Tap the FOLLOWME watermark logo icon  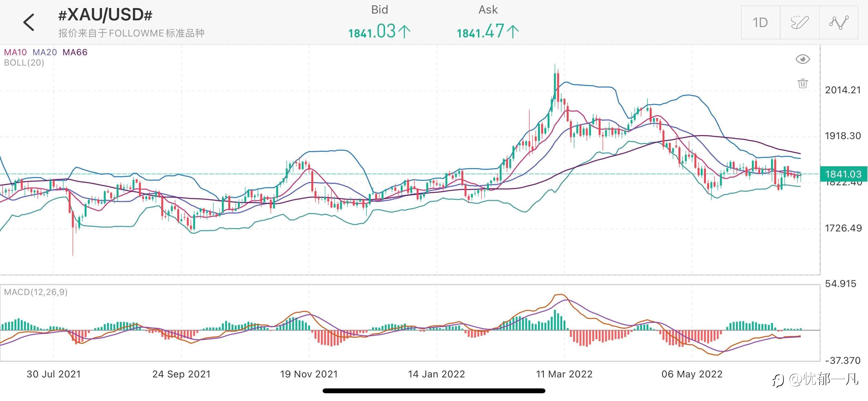point(778,381)
